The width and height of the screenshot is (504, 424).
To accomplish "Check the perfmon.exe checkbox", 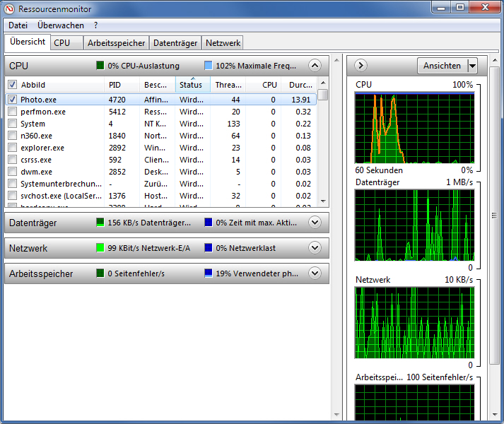I will click(x=12, y=112).
